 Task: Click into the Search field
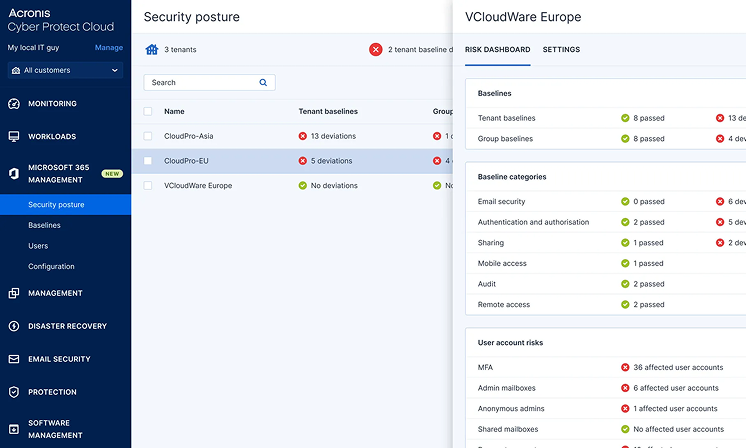point(209,82)
